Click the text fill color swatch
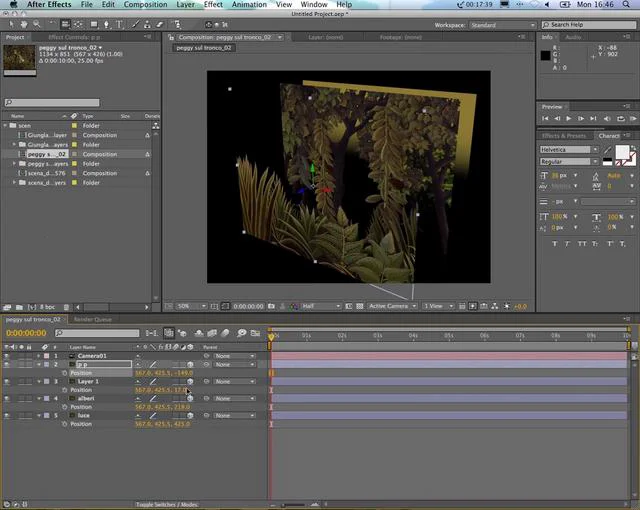640x510 pixels. tap(622, 152)
